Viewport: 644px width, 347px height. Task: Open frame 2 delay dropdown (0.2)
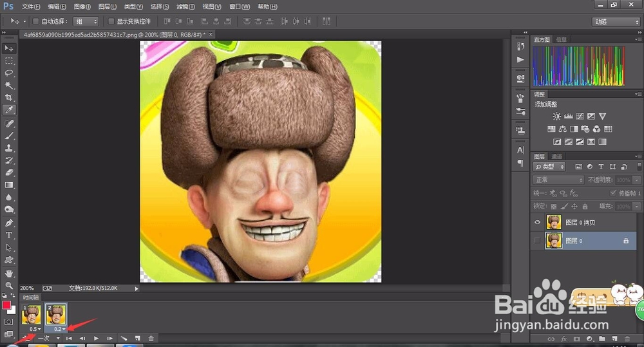61,329
